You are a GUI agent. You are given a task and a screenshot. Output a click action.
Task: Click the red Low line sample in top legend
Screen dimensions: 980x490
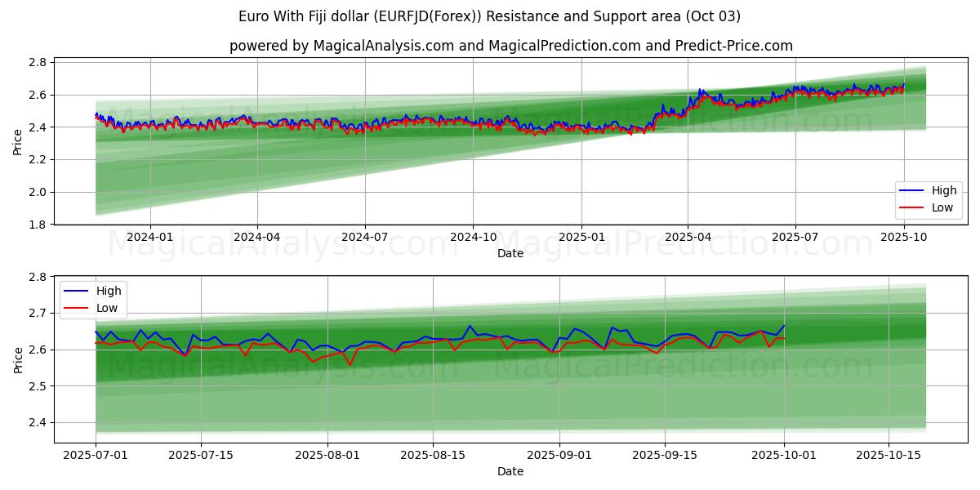912,207
